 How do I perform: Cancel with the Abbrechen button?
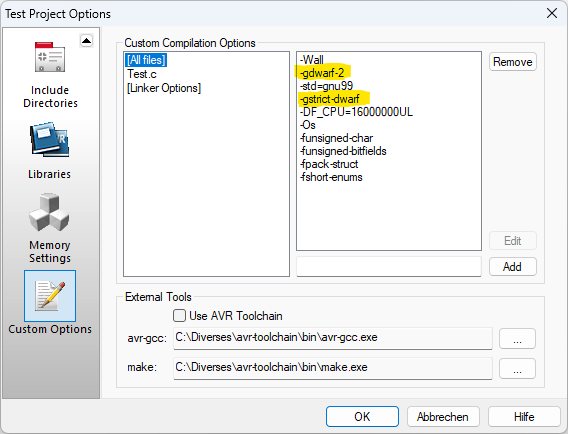click(x=443, y=417)
